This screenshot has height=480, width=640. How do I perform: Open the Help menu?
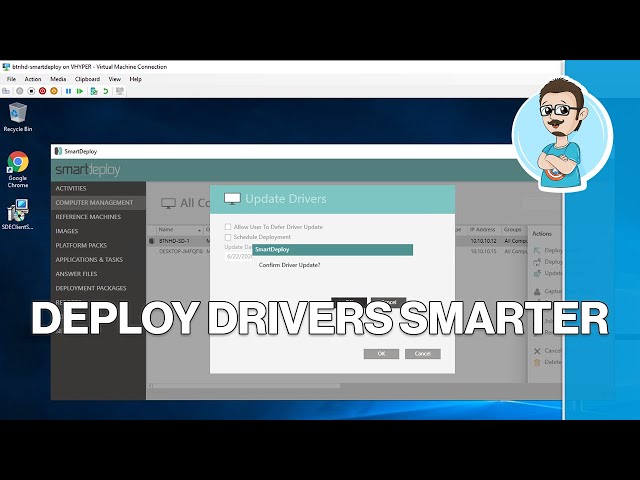(x=136, y=79)
